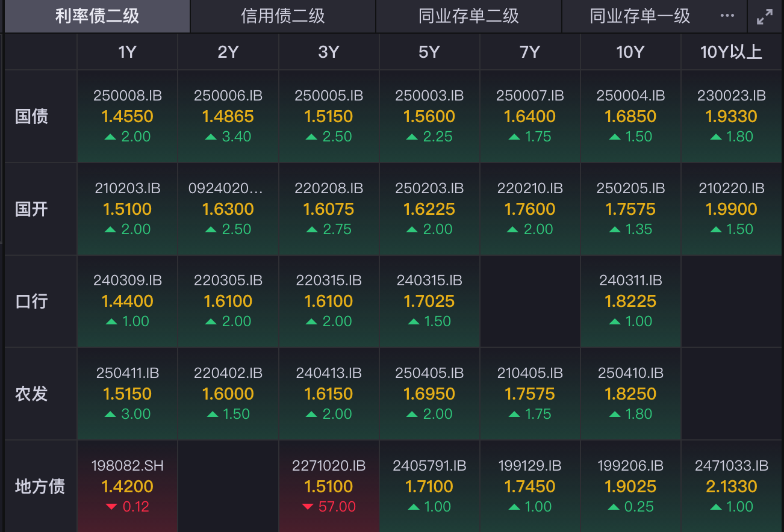The width and height of the screenshot is (784, 532).
Task: Select the 1Y column header
Action: (x=128, y=52)
